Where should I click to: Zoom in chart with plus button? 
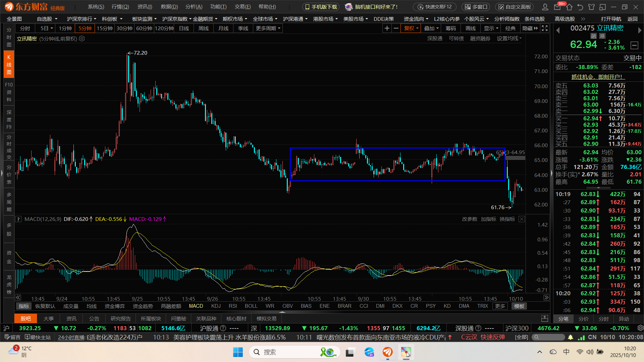(387, 28)
